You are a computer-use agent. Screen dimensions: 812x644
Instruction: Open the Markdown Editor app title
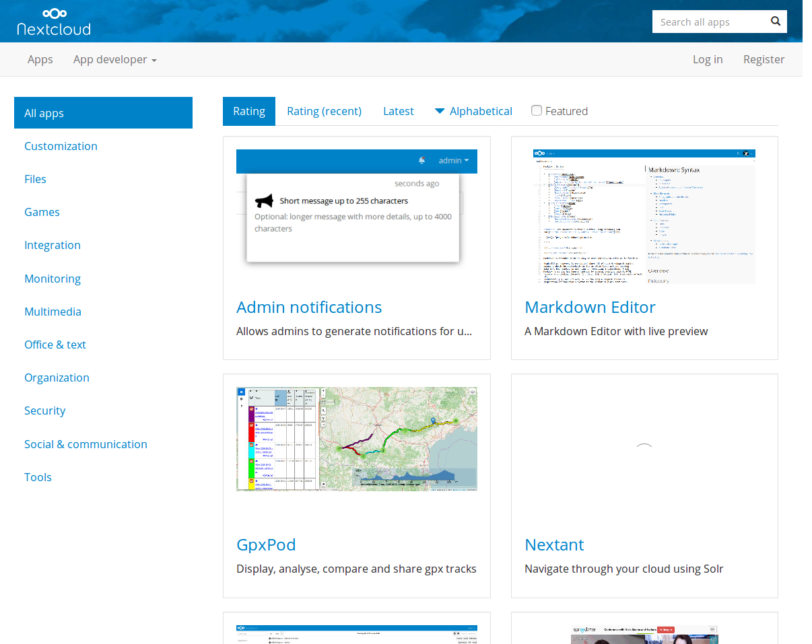(590, 307)
